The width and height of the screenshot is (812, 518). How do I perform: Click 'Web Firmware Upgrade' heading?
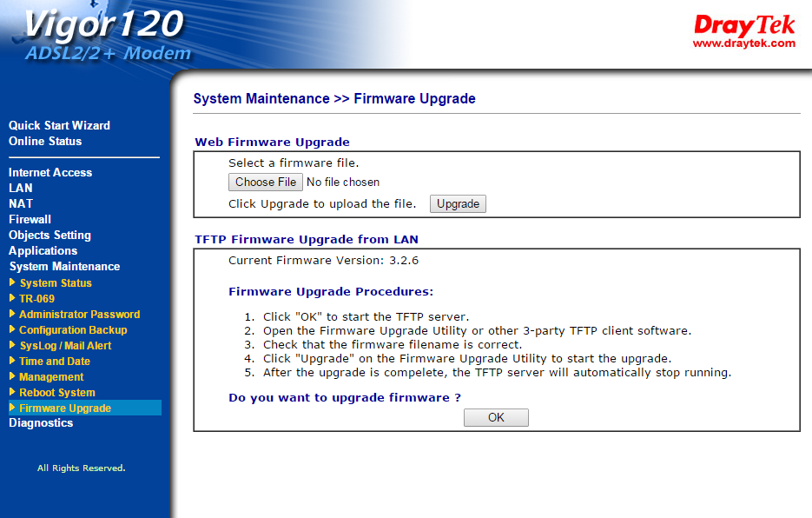click(x=273, y=142)
